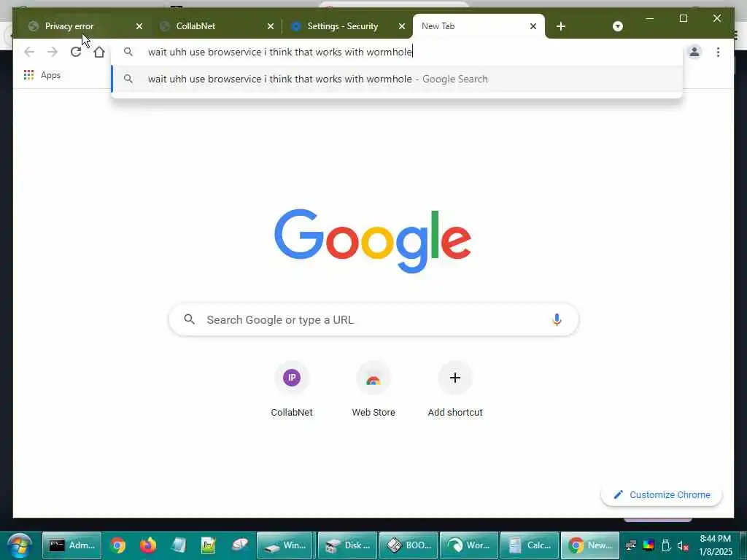Switch to the CollabNet tab
Viewport: 747px width, 560px height.
[216, 26]
